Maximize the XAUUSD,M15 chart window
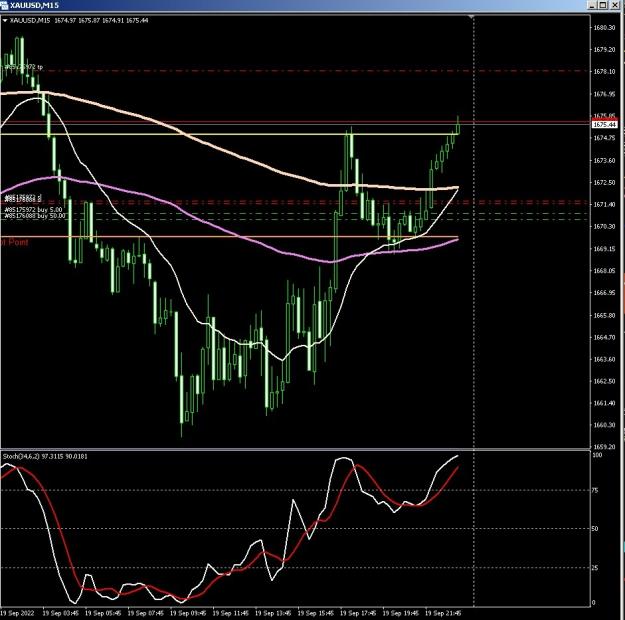 tap(603, 5)
